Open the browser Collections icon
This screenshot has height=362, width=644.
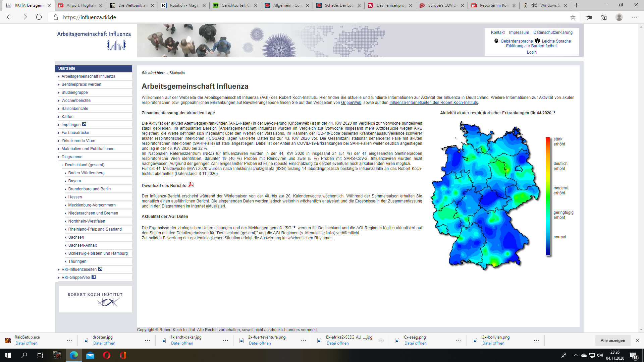(604, 17)
